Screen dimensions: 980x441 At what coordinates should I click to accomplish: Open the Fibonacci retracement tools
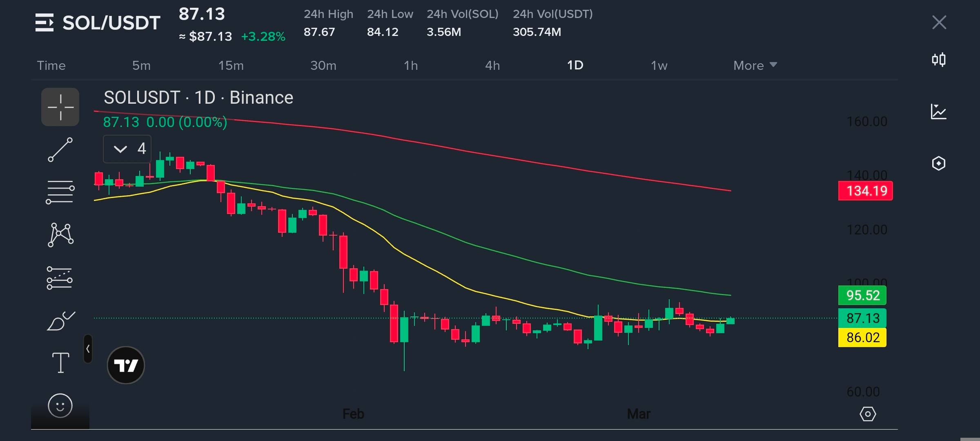(x=60, y=192)
